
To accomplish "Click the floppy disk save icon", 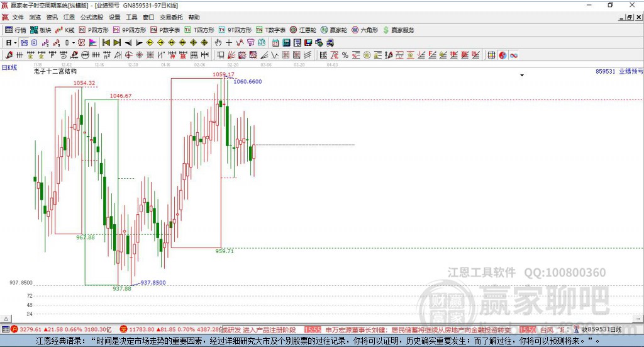I will point(308,43).
